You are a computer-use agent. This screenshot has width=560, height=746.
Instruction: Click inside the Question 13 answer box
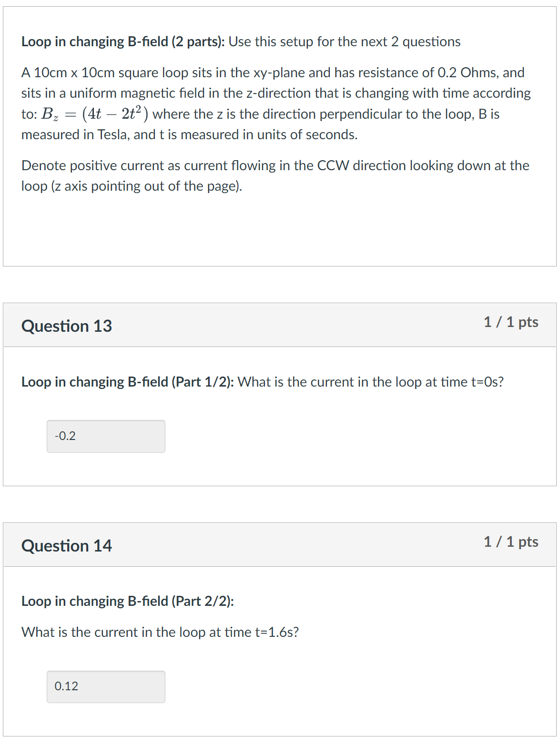pyautogui.click(x=105, y=436)
